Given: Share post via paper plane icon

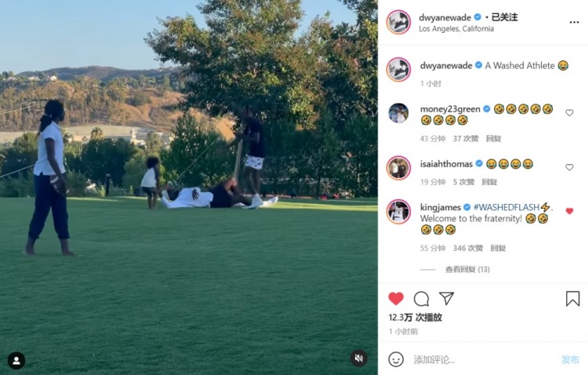Looking at the screenshot, I should pos(446,298).
